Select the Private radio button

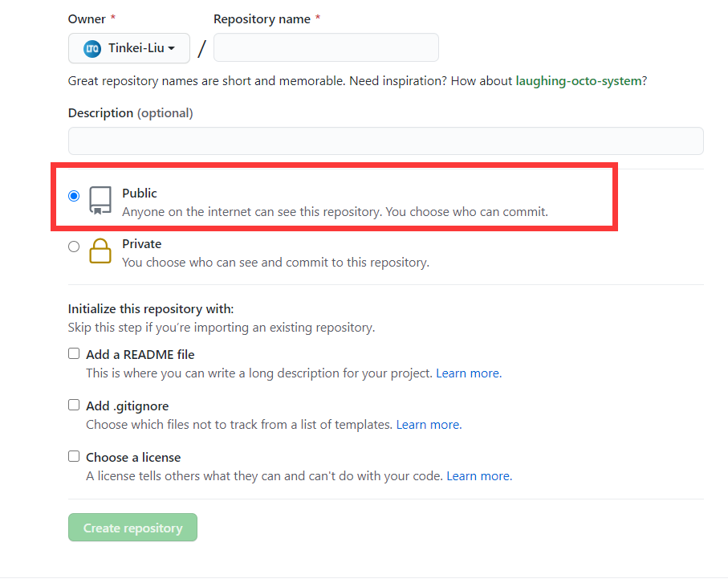pos(74,247)
